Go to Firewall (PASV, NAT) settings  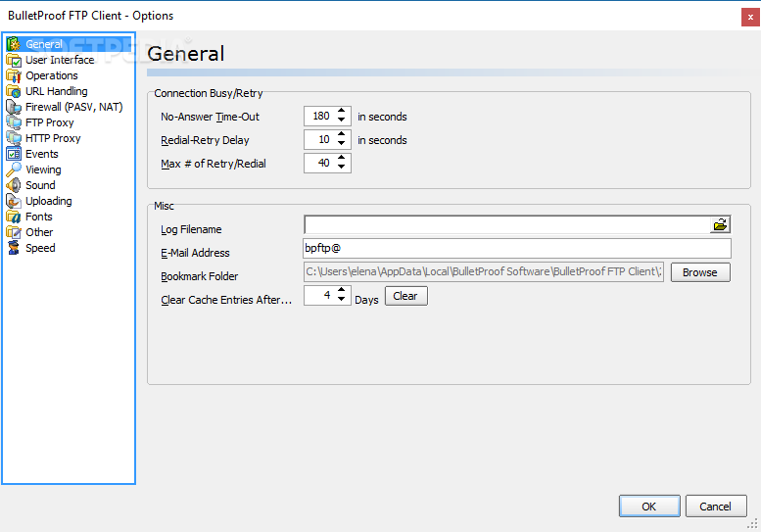click(73, 107)
